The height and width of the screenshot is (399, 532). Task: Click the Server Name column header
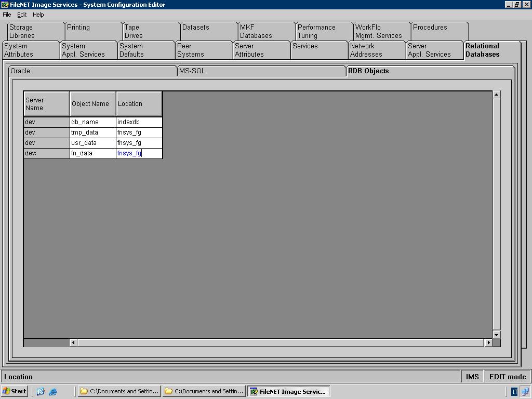point(47,104)
